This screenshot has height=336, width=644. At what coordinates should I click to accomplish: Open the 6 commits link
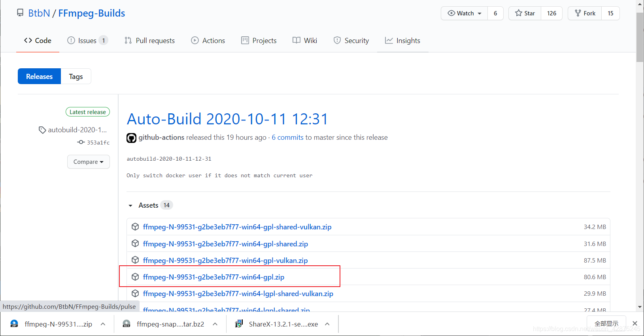click(x=287, y=137)
